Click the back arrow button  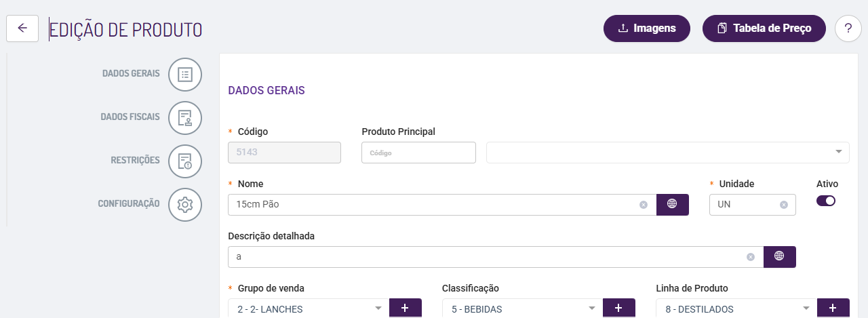[x=22, y=28]
